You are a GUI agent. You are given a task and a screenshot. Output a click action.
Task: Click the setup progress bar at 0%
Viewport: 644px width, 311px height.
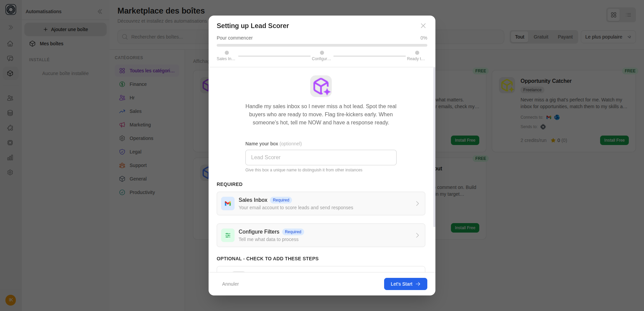(321, 45)
